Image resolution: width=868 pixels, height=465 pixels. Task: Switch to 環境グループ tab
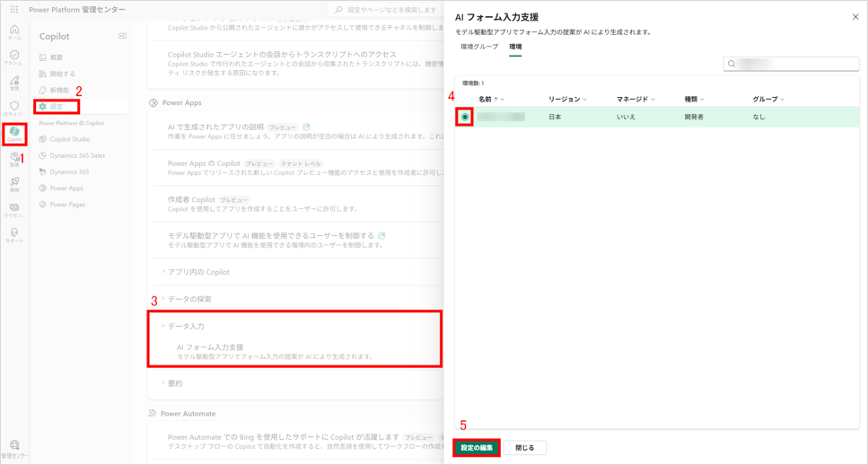click(478, 47)
